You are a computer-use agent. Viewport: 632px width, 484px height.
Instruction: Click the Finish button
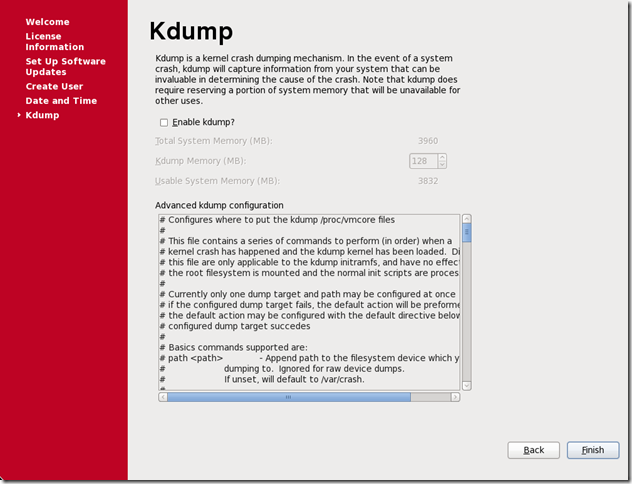[x=593, y=450]
